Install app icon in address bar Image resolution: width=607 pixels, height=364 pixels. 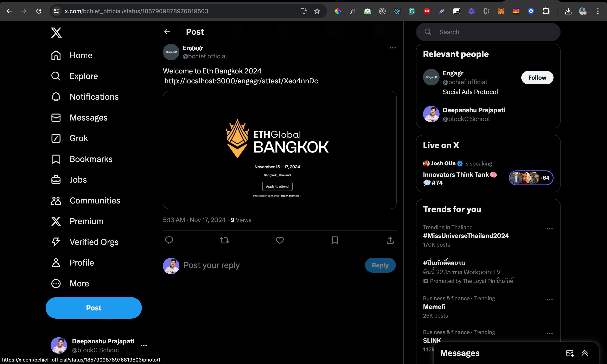click(x=304, y=11)
